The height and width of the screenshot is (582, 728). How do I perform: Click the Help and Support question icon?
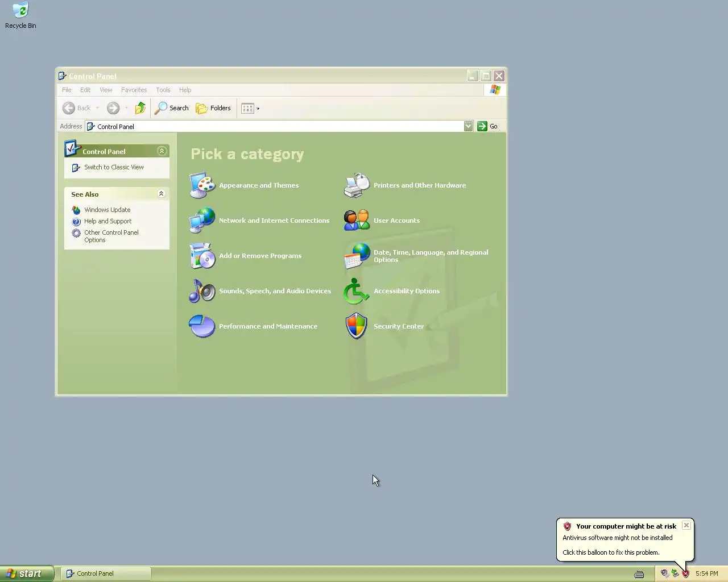(76, 222)
